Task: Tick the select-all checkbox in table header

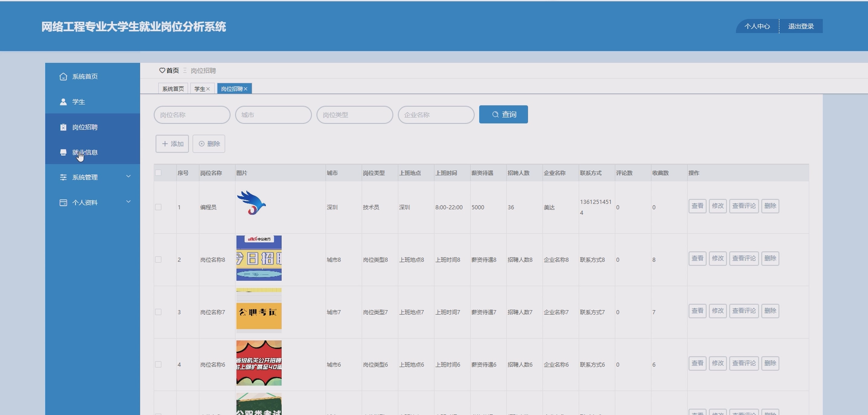Action: tap(158, 173)
